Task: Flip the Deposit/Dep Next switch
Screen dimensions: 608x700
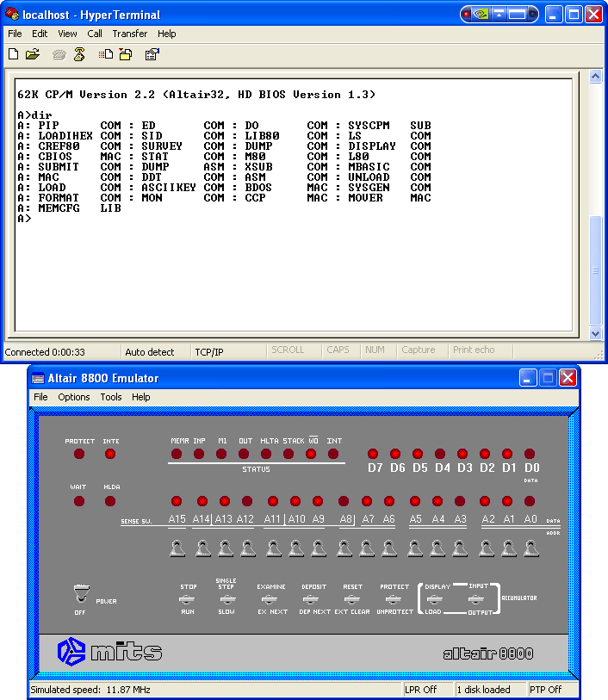Action: tap(311, 599)
